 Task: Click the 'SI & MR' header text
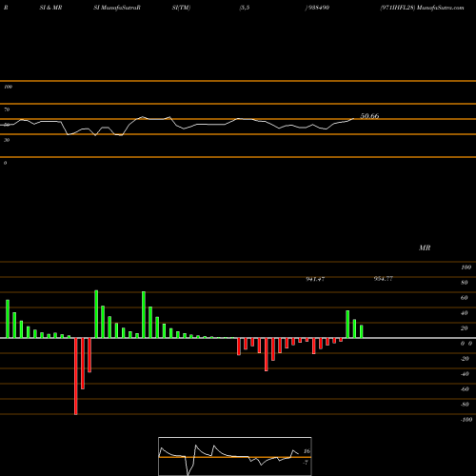(50, 8)
